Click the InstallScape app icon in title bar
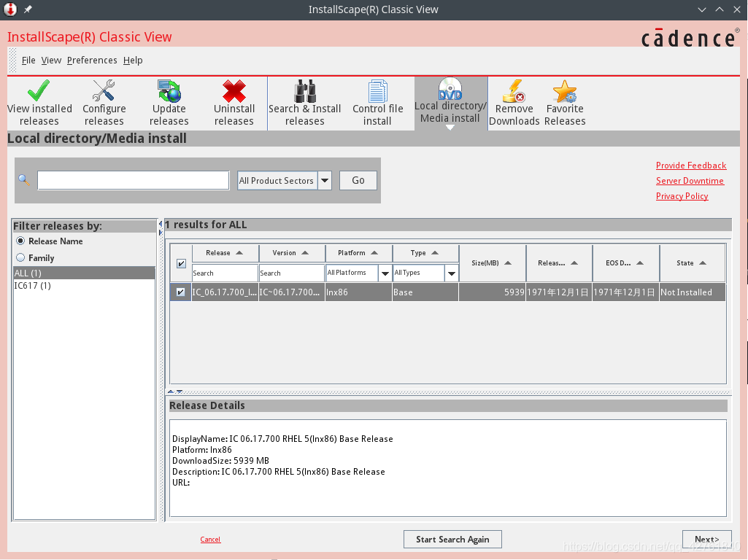The width and height of the screenshot is (748, 560). click(x=10, y=9)
